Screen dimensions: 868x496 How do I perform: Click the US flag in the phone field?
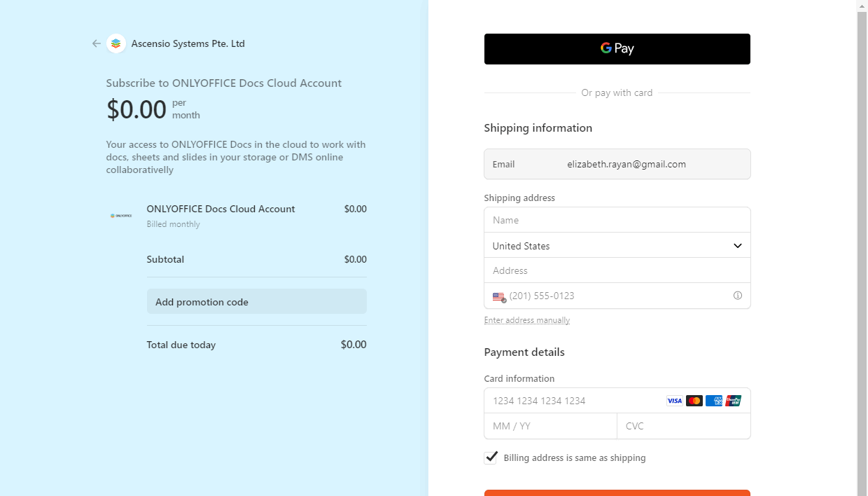pos(498,296)
